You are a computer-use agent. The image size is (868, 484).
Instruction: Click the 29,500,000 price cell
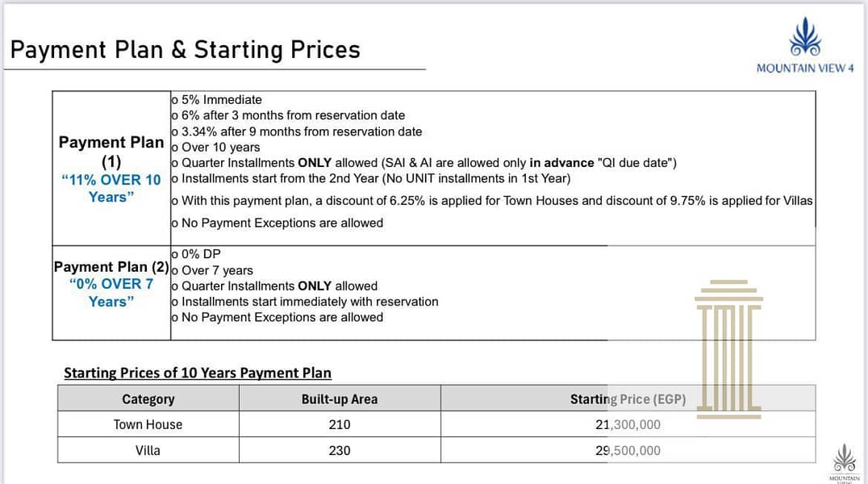tap(628, 450)
